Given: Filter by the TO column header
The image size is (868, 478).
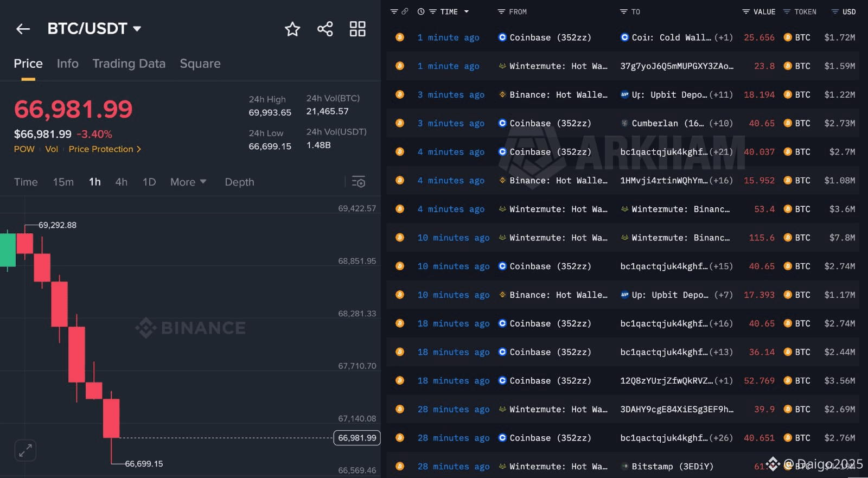Looking at the screenshot, I should pos(630,11).
